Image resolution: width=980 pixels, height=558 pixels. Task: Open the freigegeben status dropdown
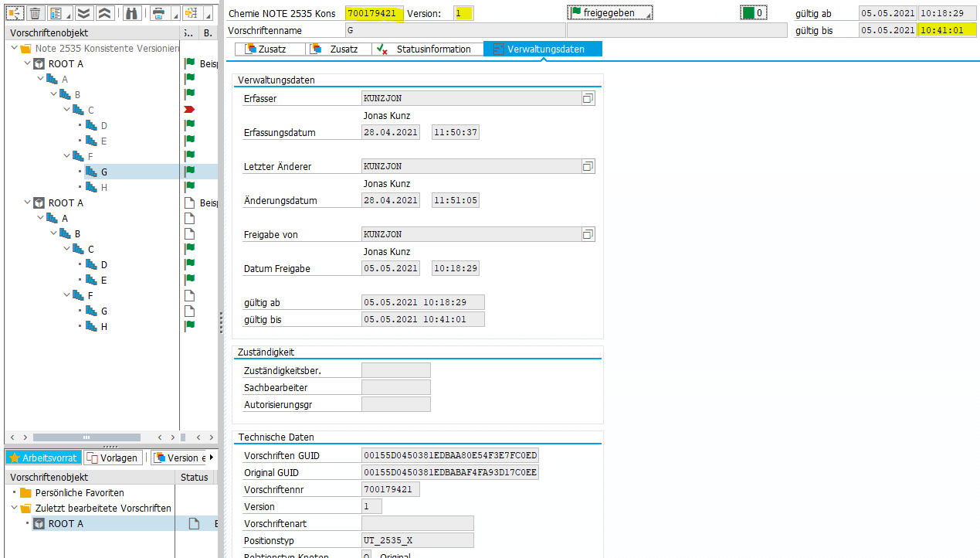(x=610, y=13)
